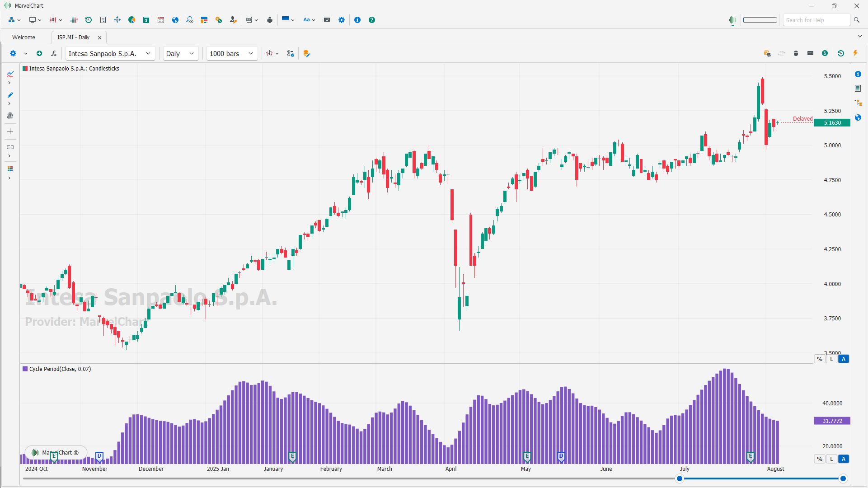Click the shopping cart orders icon

point(767,53)
